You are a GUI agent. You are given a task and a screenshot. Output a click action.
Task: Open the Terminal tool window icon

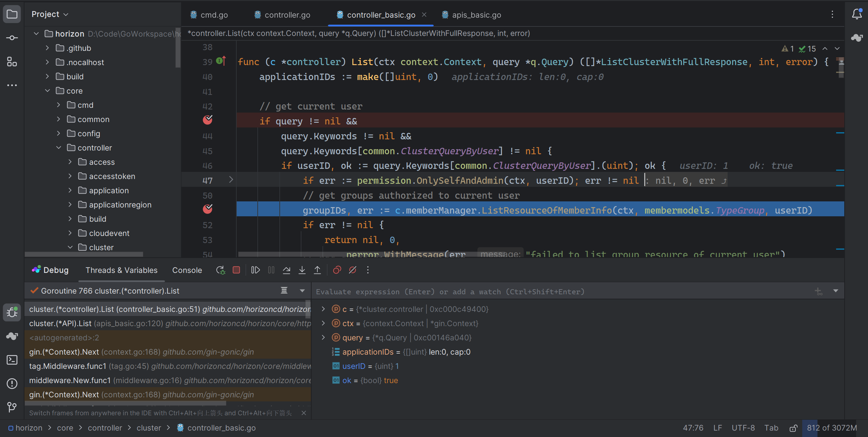point(12,360)
